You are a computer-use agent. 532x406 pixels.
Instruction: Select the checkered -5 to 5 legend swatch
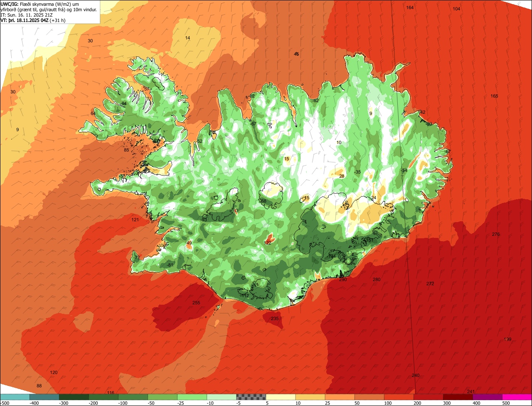(251, 397)
